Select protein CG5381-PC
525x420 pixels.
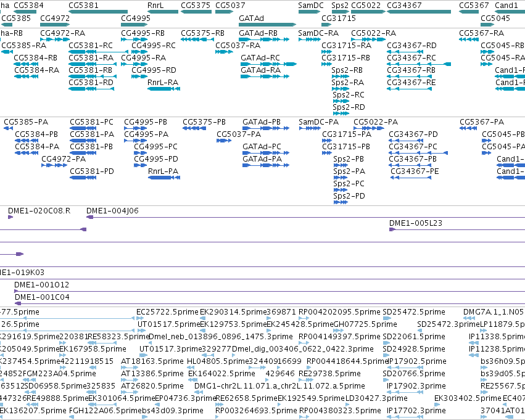92,122
